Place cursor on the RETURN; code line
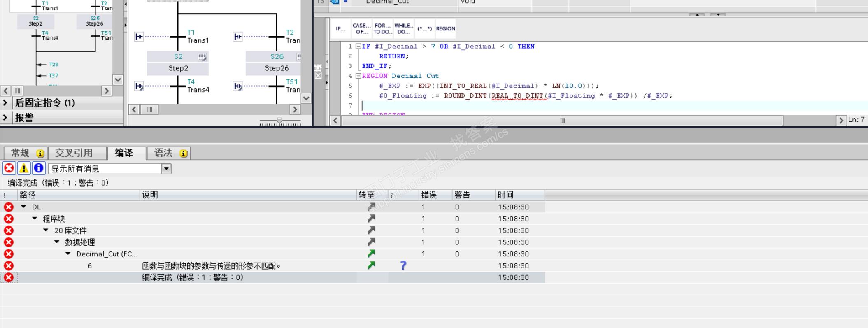 [x=394, y=56]
